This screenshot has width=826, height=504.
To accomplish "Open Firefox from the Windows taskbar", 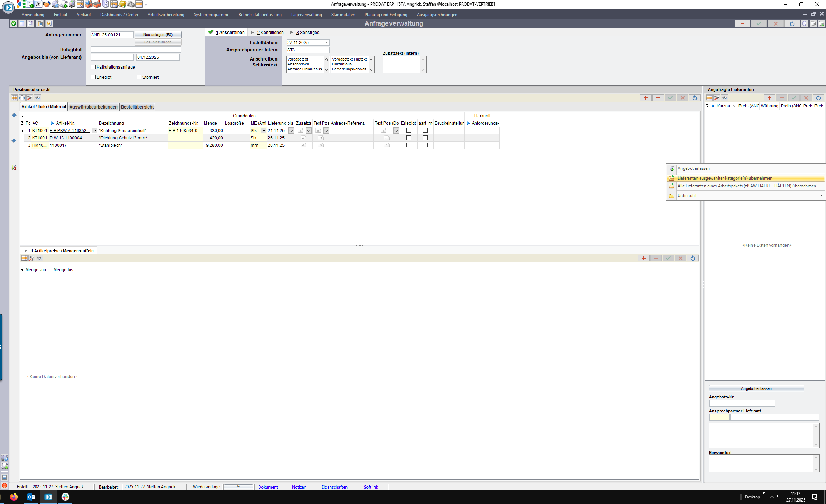I will (x=14, y=497).
